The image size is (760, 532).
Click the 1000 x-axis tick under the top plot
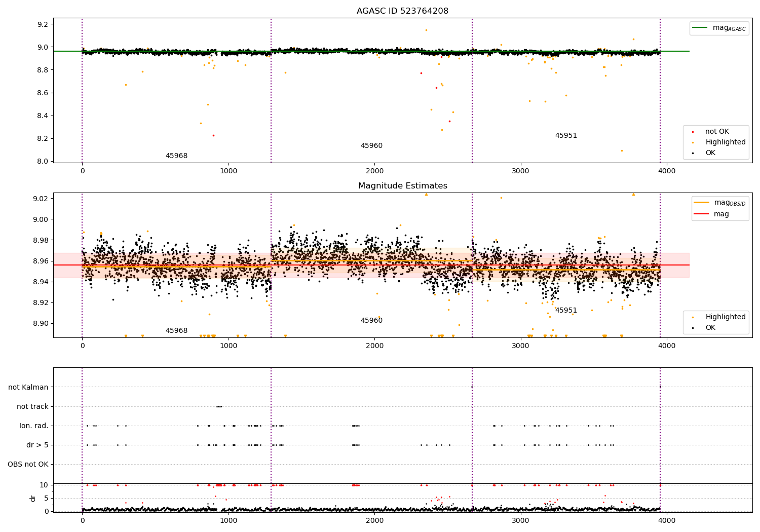(x=229, y=171)
